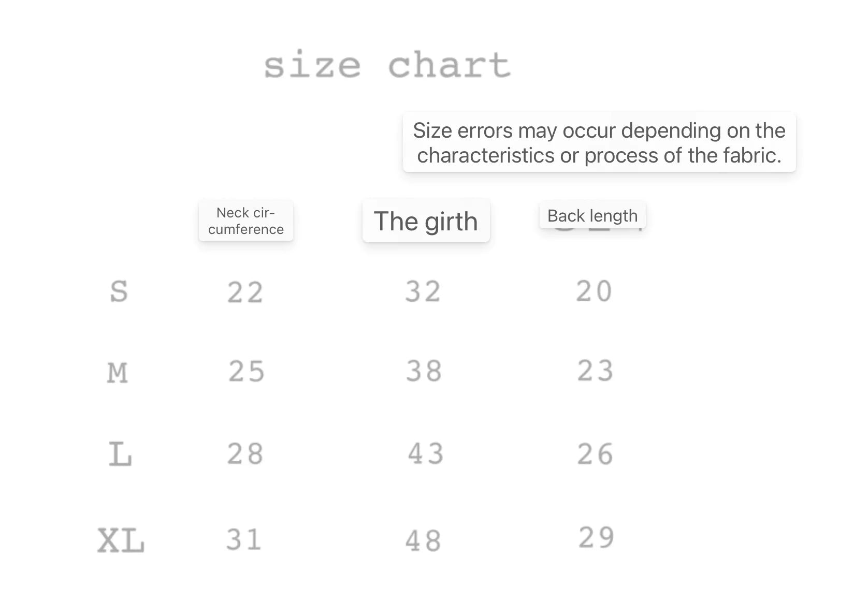Click the "size chart" title text

tap(387, 65)
